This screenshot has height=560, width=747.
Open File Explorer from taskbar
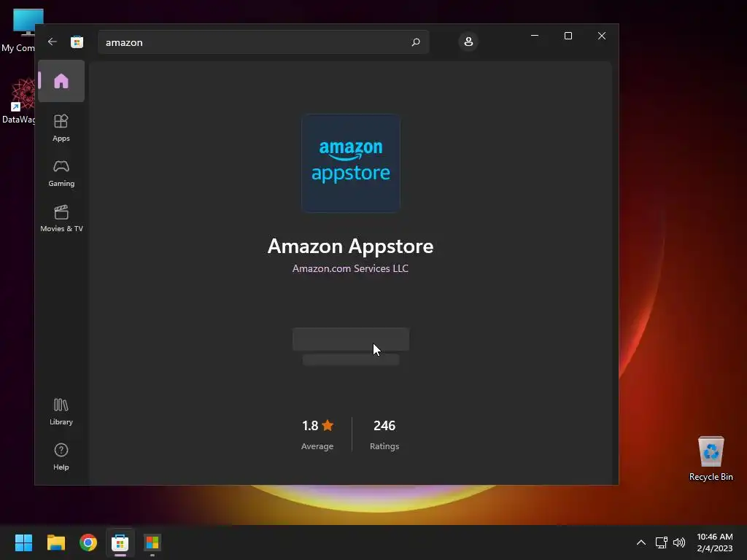click(55, 542)
